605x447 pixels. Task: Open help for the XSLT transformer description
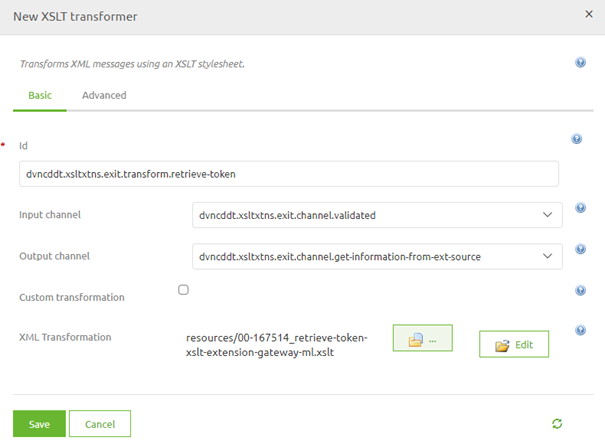pyautogui.click(x=580, y=62)
